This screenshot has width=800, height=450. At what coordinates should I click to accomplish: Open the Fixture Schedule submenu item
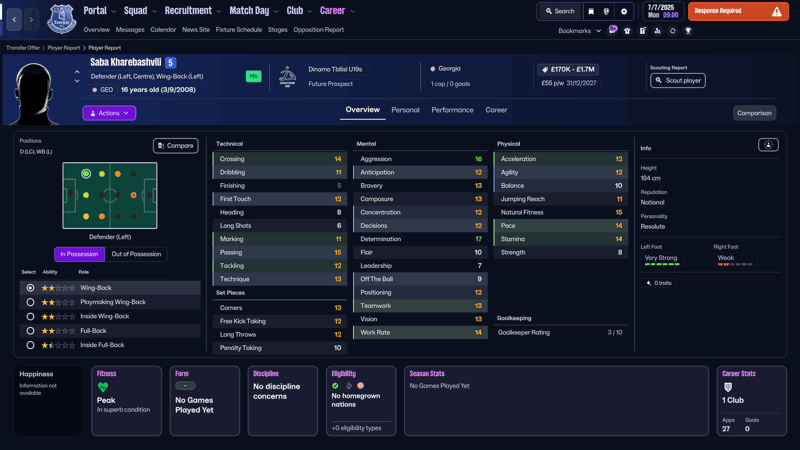238,30
